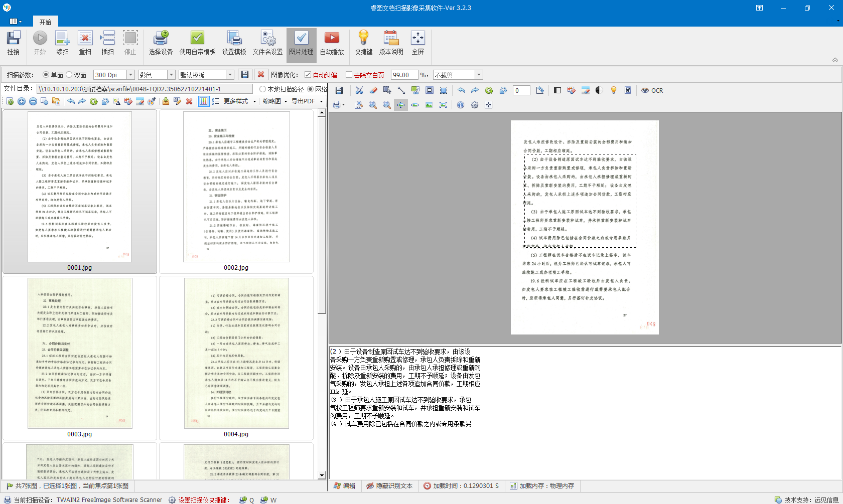This screenshot has width=843, height=504.
Task: Open 不裁剪 crop option dropdown
Action: [479, 75]
